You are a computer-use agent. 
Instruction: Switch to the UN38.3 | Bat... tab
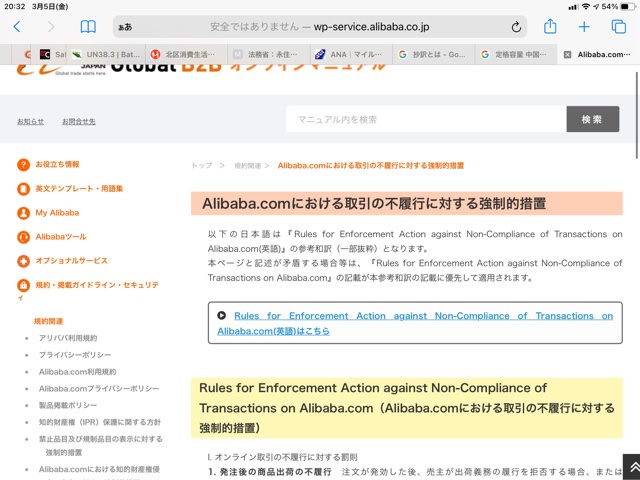107,54
